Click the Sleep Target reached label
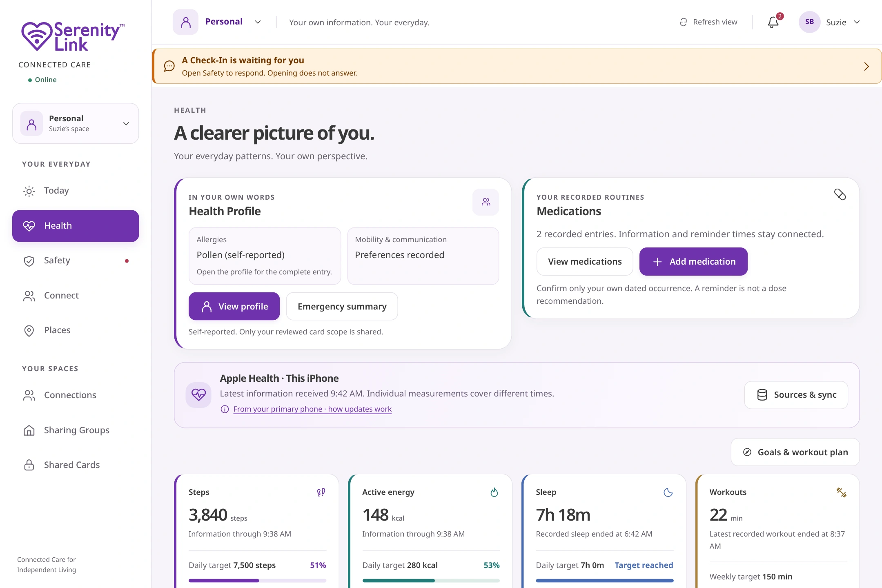This screenshot has height=588, width=882. [x=644, y=566]
